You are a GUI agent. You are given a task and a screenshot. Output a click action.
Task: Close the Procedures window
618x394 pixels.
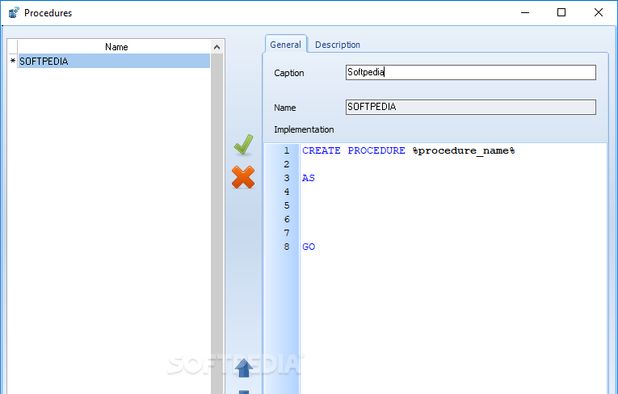pos(598,13)
